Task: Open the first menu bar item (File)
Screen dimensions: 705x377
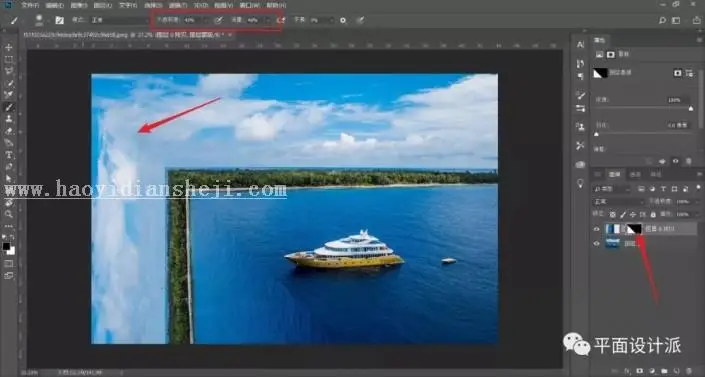Action: pyautogui.click(x=30, y=5)
